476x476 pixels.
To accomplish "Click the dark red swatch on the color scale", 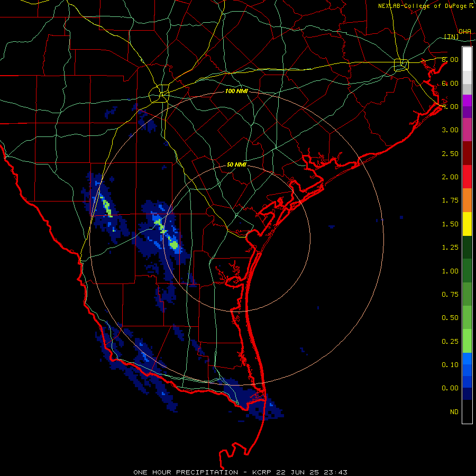I will click(x=467, y=153).
